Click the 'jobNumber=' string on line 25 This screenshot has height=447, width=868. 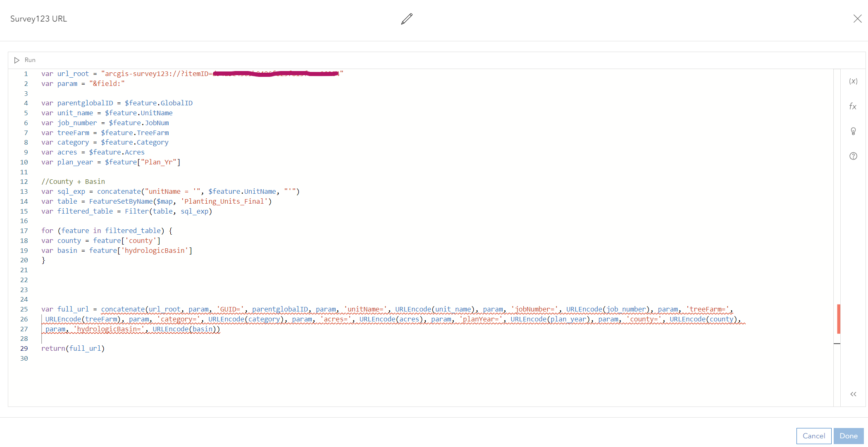(534, 309)
